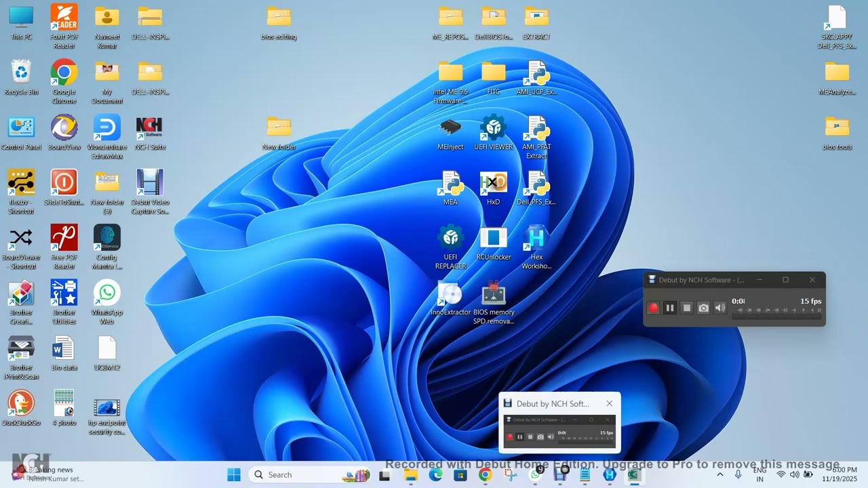Open the My Document folder
The image size is (868, 488).
tap(107, 81)
